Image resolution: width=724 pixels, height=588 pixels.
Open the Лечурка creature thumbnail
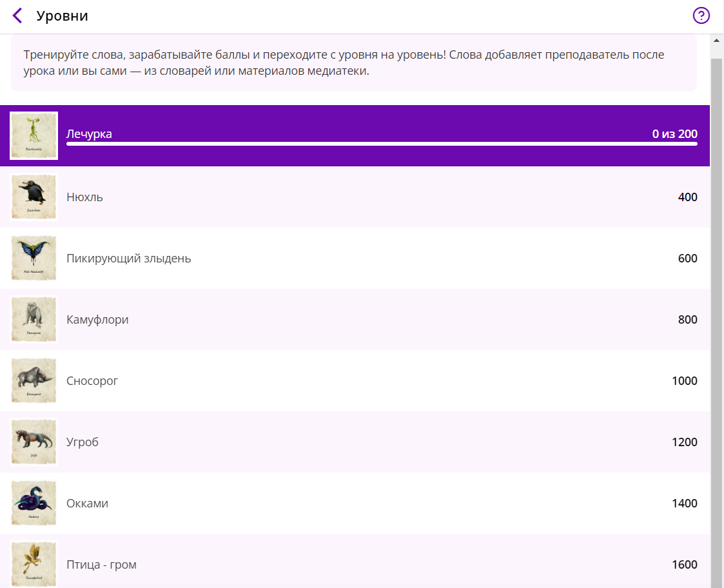(x=34, y=136)
